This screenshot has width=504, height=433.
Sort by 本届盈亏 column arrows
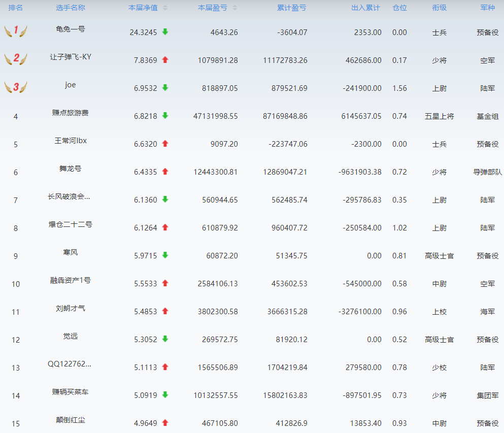[x=234, y=8]
